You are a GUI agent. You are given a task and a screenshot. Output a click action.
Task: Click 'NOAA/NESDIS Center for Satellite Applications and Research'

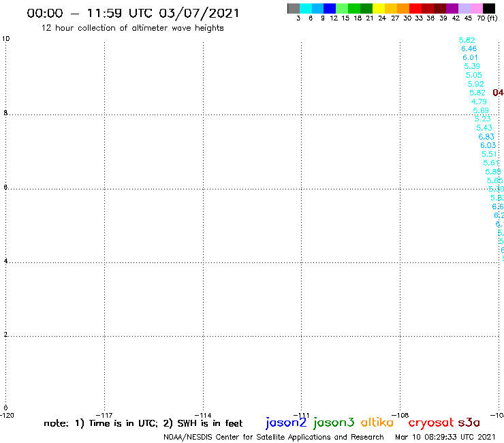274,437
